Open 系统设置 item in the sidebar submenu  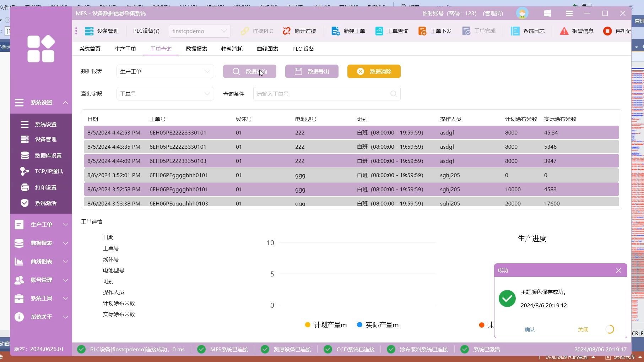41,124
